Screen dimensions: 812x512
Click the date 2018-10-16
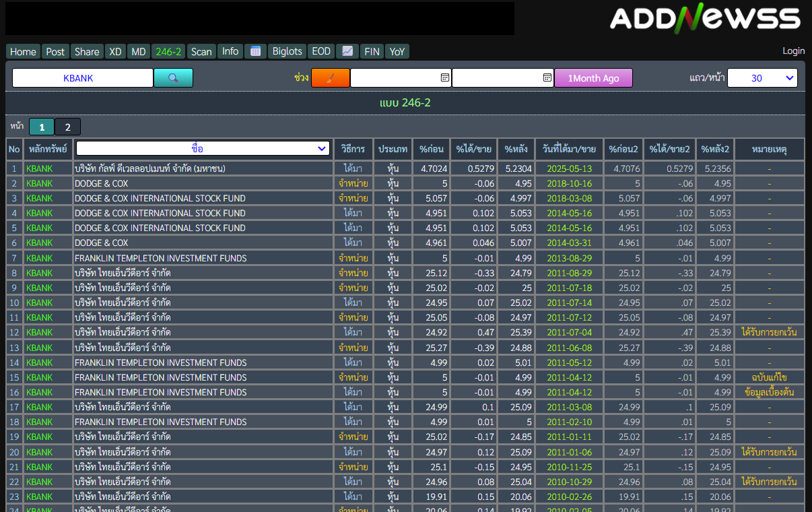pos(569,183)
